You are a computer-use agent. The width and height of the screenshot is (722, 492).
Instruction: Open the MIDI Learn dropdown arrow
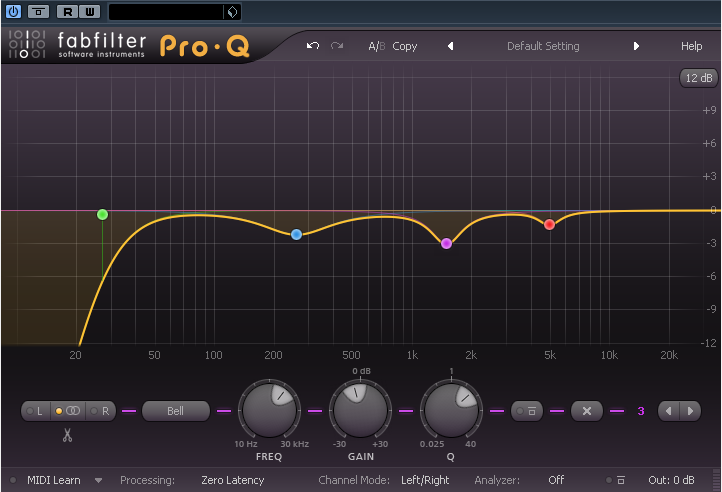99,480
